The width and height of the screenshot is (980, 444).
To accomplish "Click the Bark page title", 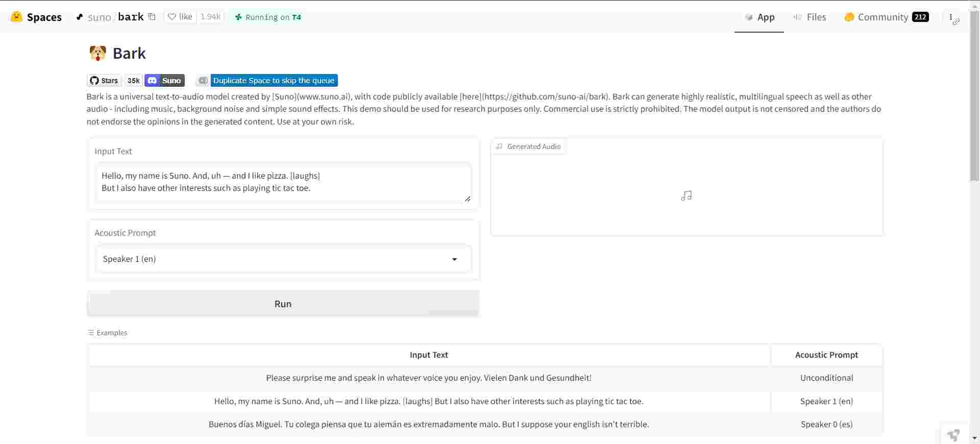I will pos(129,53).
